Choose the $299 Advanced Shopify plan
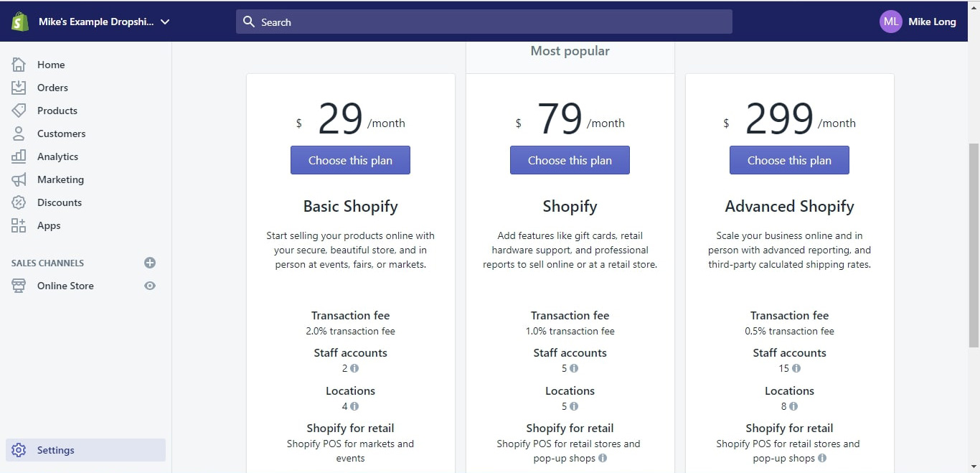 pos(789,160)
